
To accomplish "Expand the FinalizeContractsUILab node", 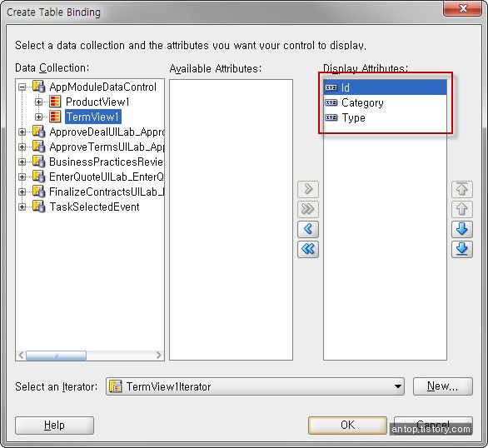I will tap(22, 192).
